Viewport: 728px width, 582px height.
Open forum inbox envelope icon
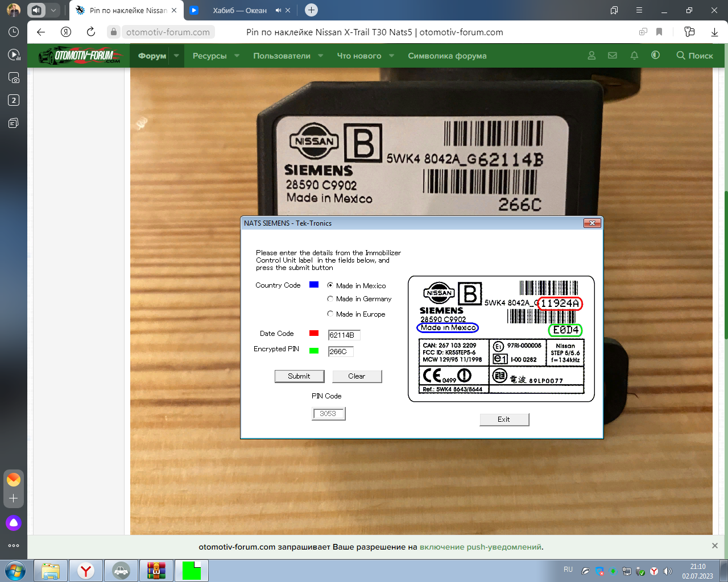[x=613, y=56]
